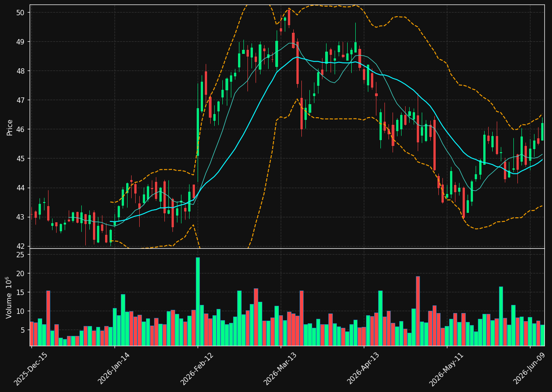
Task: Click the tallest red volume bar
Action: click(418, 311)
